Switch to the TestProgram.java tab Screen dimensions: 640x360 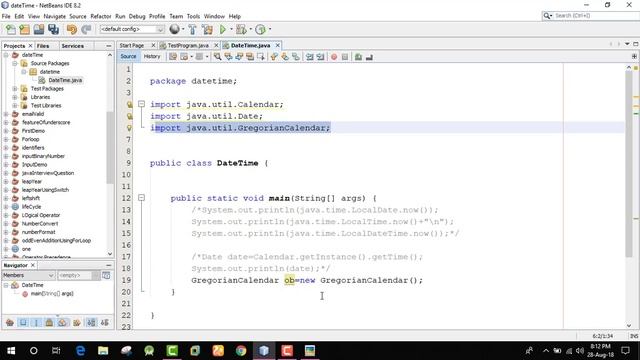click(188, 45)
